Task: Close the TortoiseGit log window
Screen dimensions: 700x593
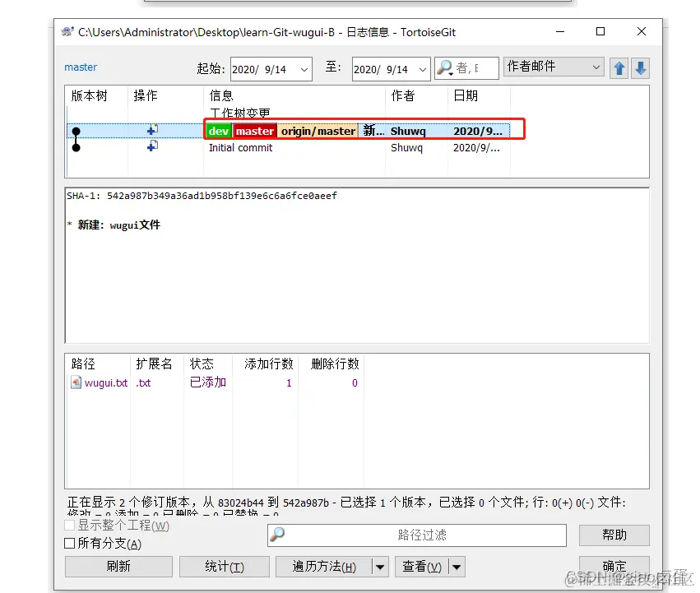Action: 642,32
